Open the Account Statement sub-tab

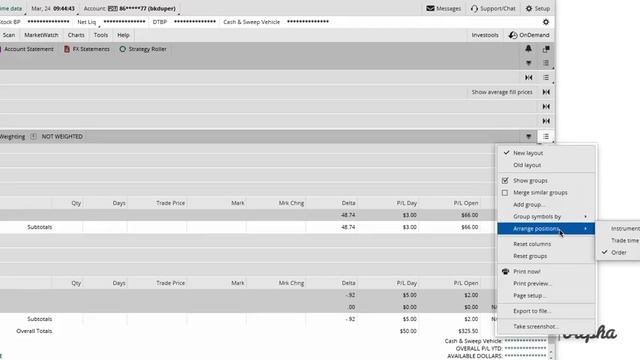tap(29, 49)
